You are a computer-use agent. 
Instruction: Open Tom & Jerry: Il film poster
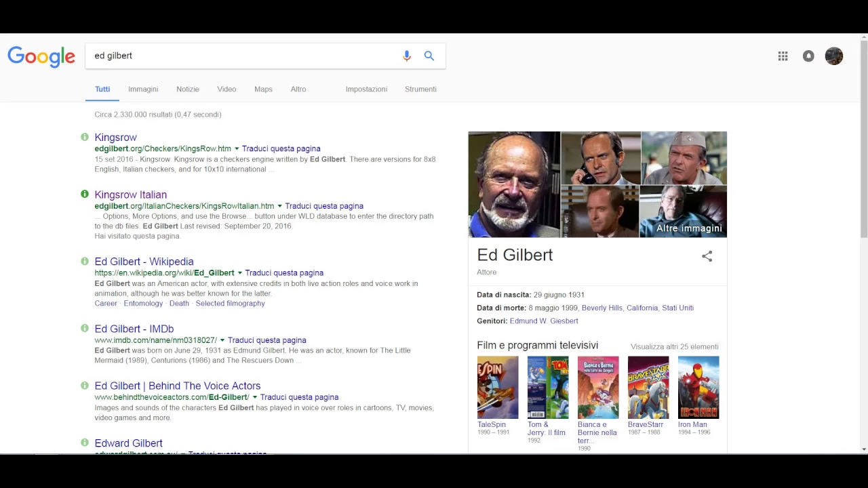pyautogui.click(x=548, y=387)
